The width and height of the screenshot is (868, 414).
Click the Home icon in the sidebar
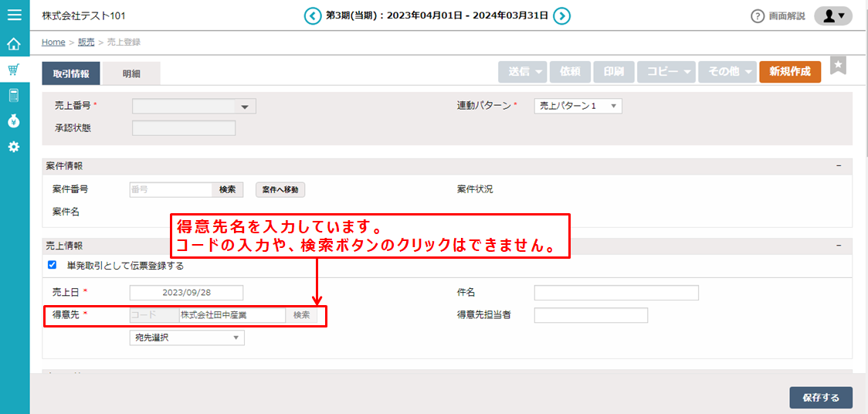14,44
